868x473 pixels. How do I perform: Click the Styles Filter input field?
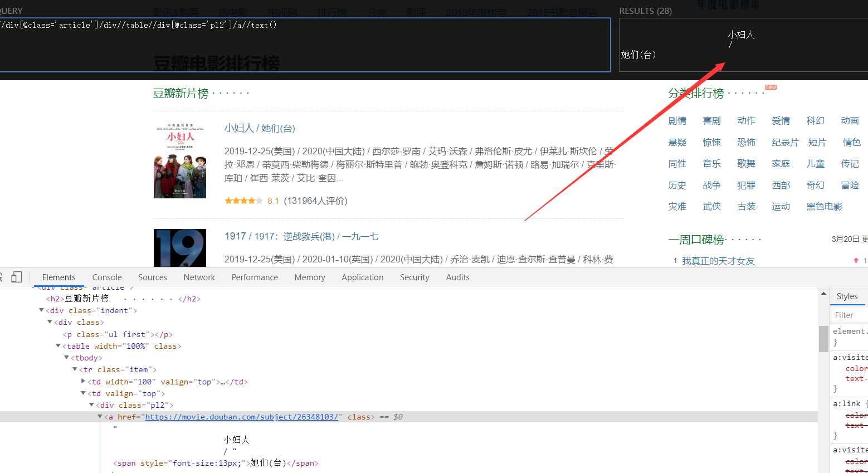pyautogui.click(x=850, y=315)
